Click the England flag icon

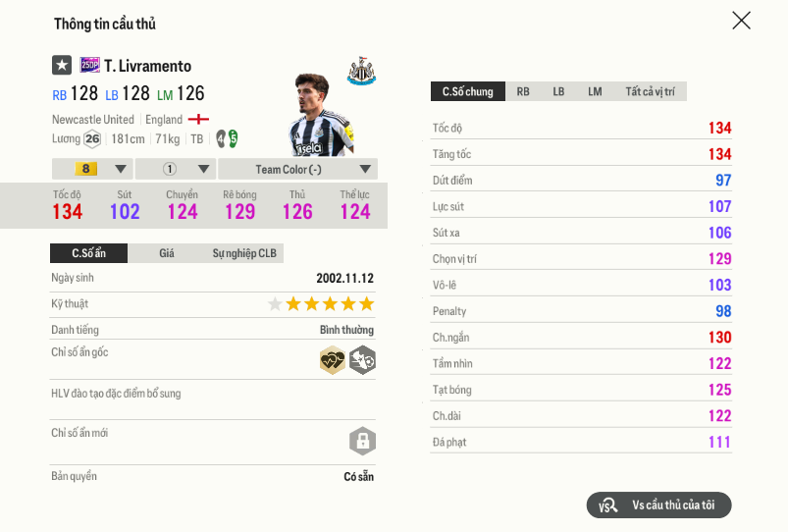tap(198, 120)
